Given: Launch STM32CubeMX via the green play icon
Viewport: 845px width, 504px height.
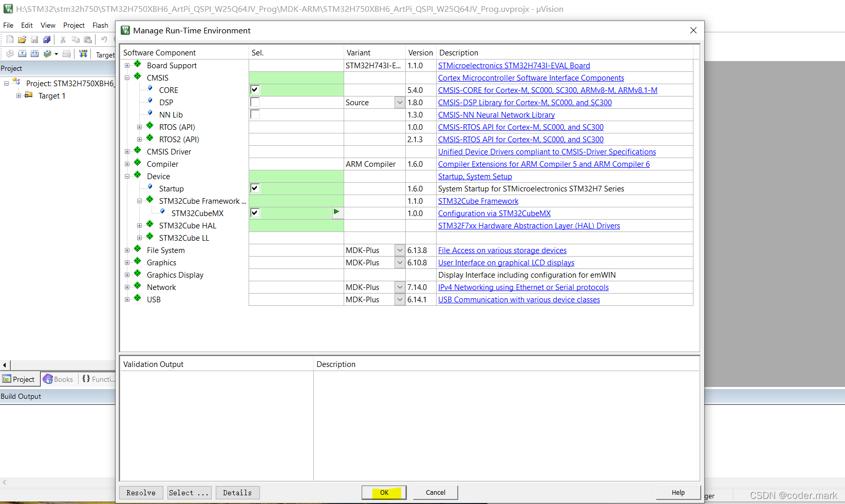Looking at the screenshot, I should (x=337, y=212).
